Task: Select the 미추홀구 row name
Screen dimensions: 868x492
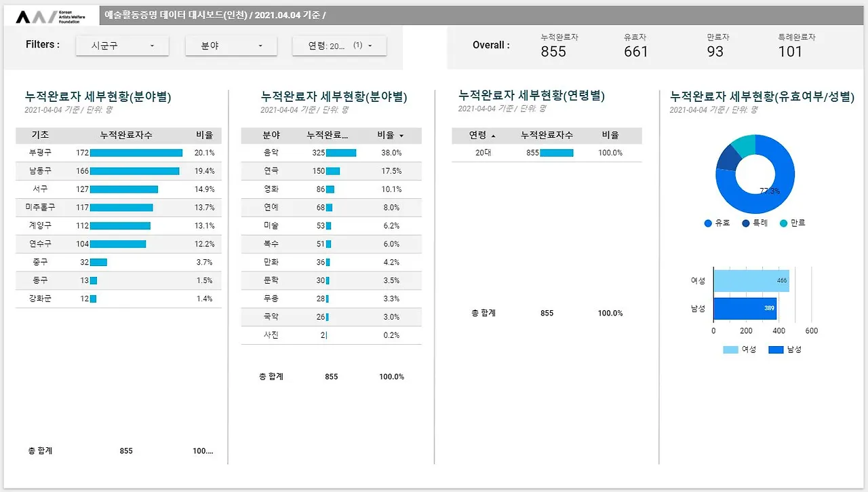Action: tap(40, 207)
